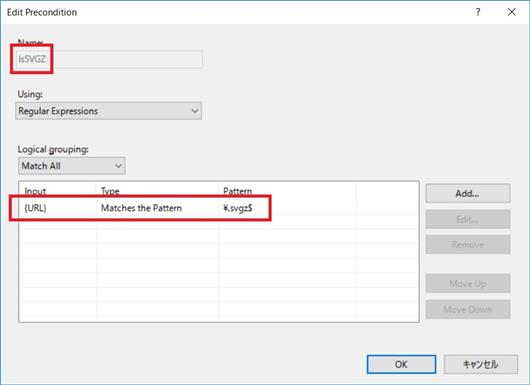Click the help question mark icon
This screenshot has height=385, width=530.
(x=478, y=12)
